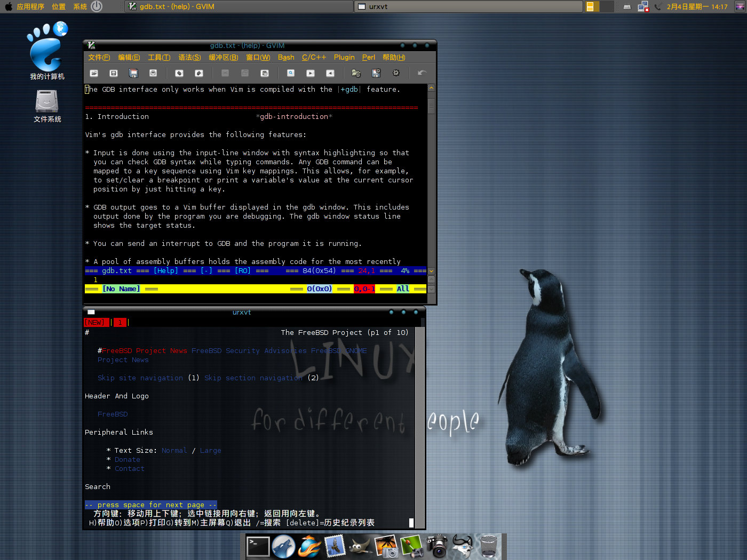The image size is (747, 560).
Task: Click the Paste icon in GVIM toolbar
Action: click(x=265, y=73)
